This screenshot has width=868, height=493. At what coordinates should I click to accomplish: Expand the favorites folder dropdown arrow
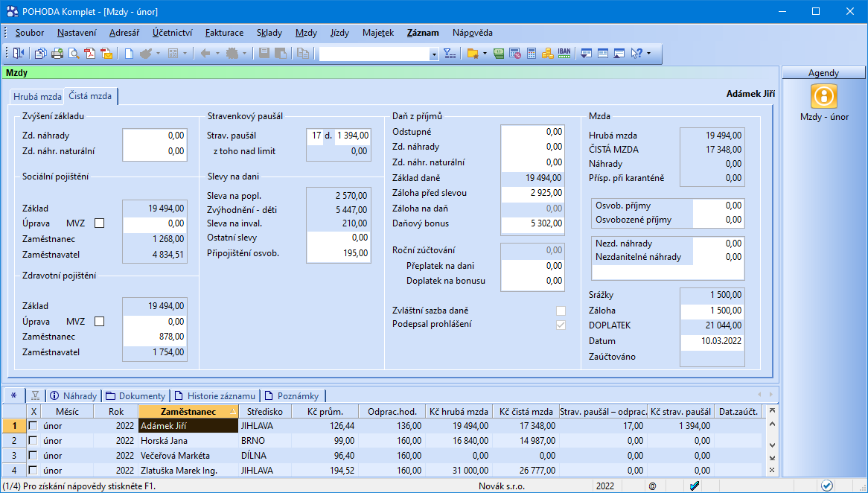(x=485, y=53)
